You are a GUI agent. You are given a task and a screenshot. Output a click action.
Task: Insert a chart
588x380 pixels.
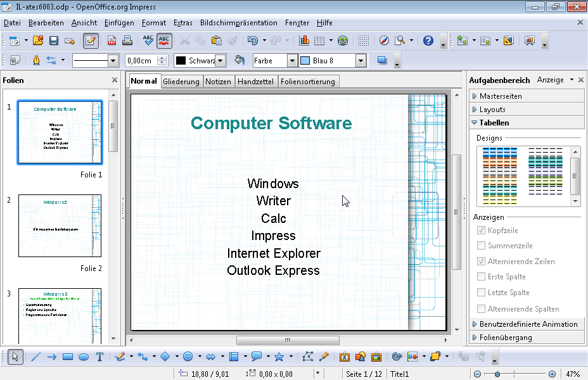click(x=304, y=41)
